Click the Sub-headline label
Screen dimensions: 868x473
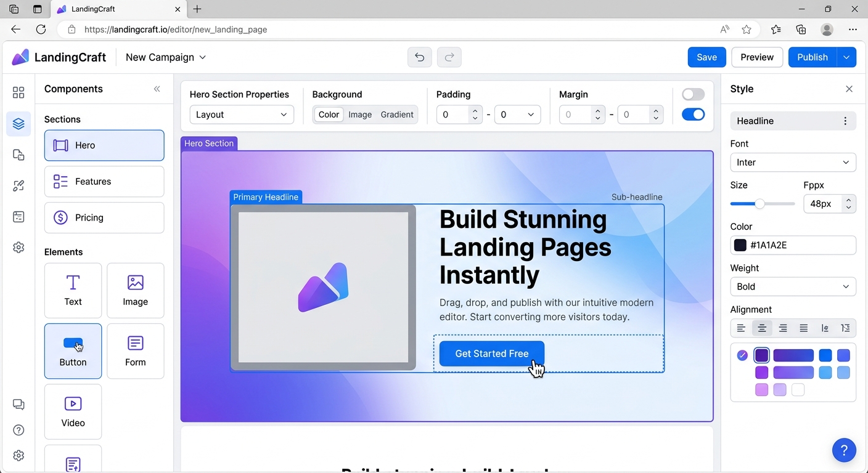coord(637,197)
